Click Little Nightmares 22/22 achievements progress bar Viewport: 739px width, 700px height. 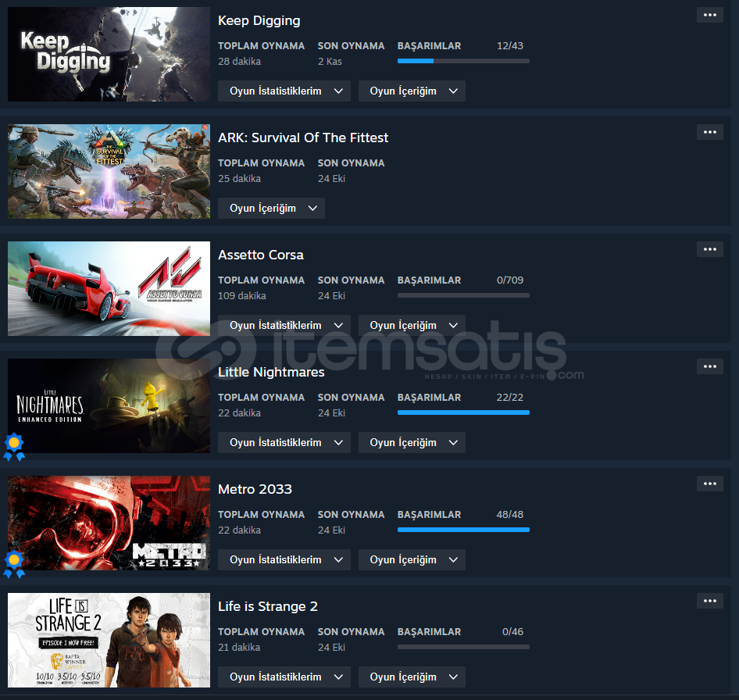click(x=463, y=412)
